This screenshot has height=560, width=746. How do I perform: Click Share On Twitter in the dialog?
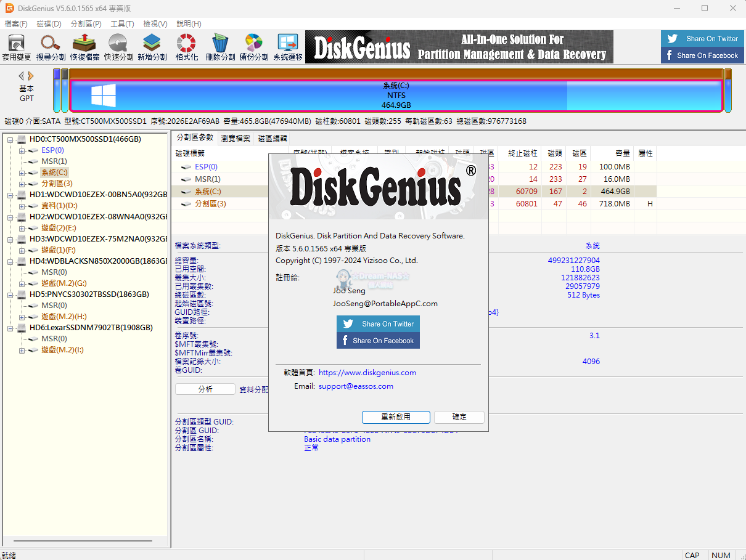coord(378,323)
